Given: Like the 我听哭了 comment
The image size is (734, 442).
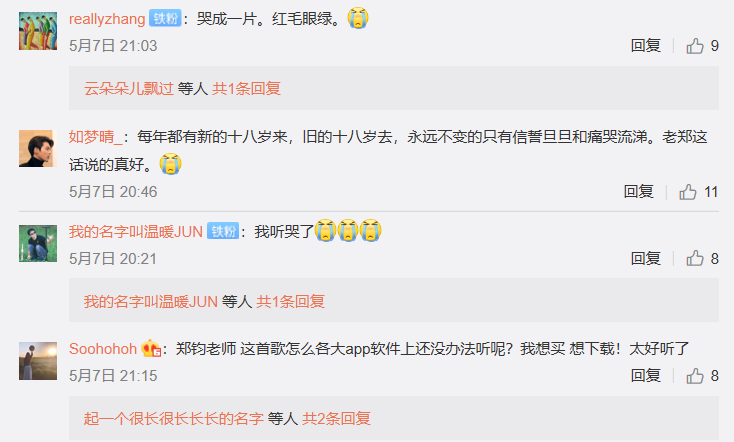Looking at the screenshot, I should (x=695, y=258).
